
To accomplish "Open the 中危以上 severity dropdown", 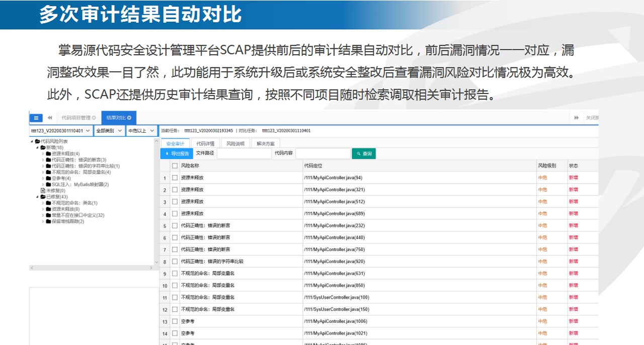I will [x=141, y=131].
